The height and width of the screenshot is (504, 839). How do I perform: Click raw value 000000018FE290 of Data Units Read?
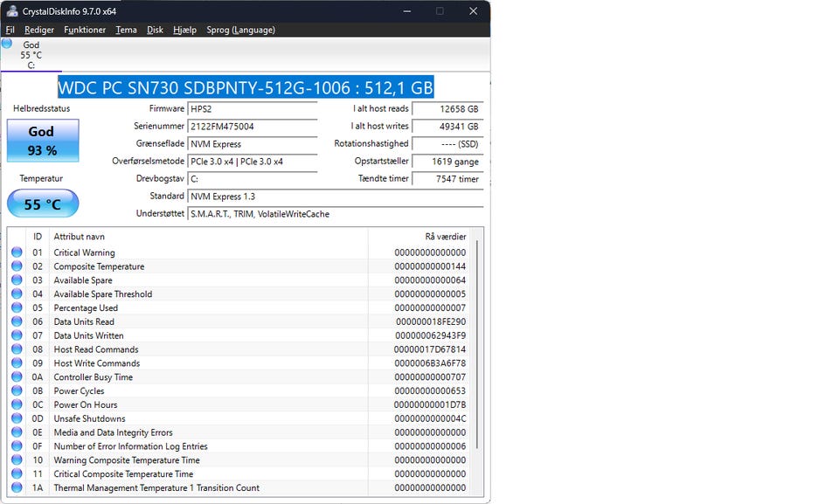click(431, 322)
